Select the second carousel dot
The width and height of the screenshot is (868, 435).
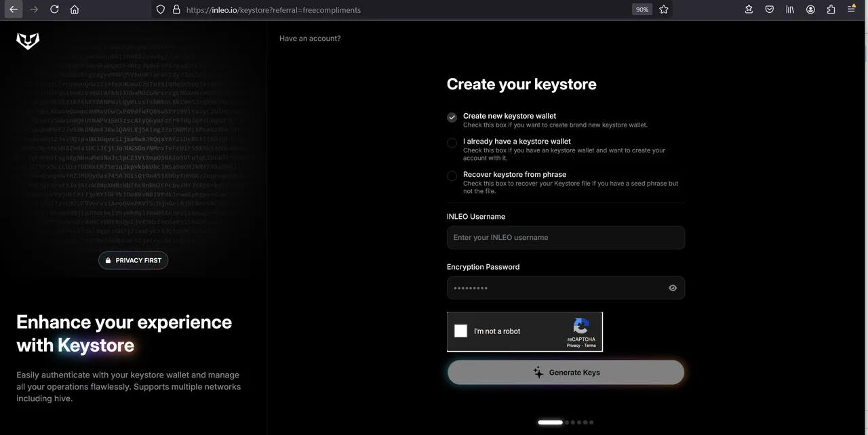[567, 422]
